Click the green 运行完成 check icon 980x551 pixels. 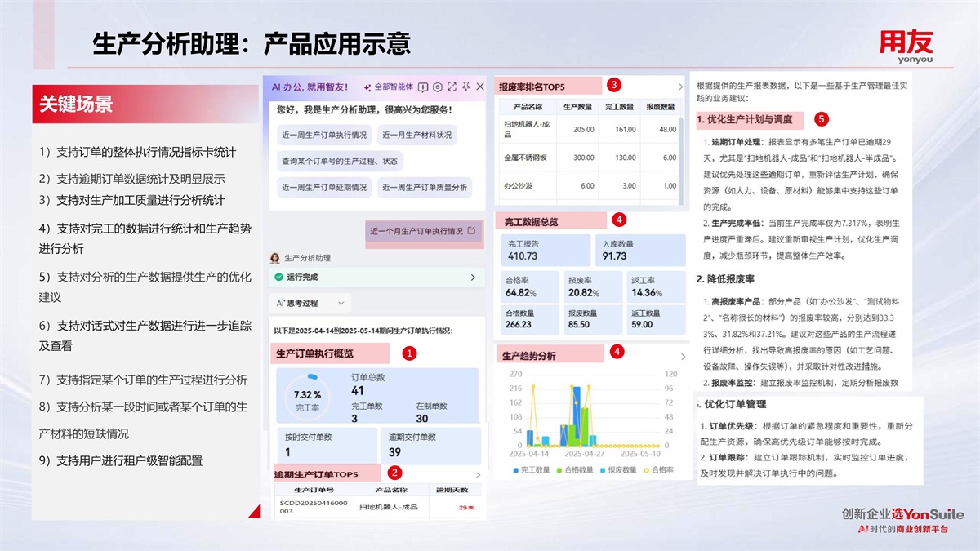(279, 278)
